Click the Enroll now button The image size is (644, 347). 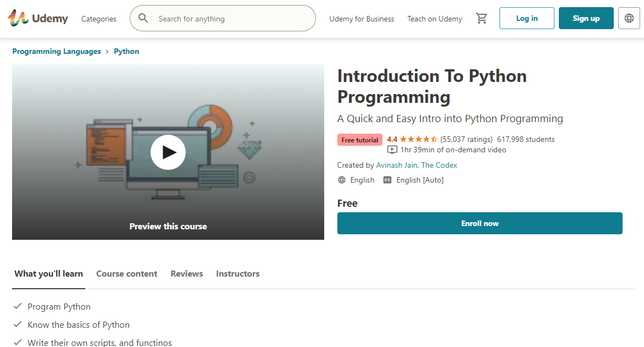point(480,223)
